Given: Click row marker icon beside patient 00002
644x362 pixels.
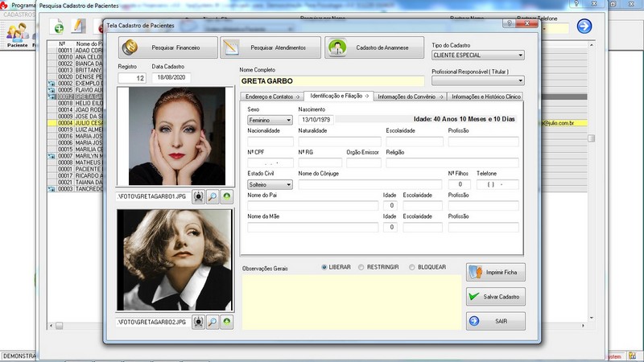Looking at the screenshot, I should [52, 84].
